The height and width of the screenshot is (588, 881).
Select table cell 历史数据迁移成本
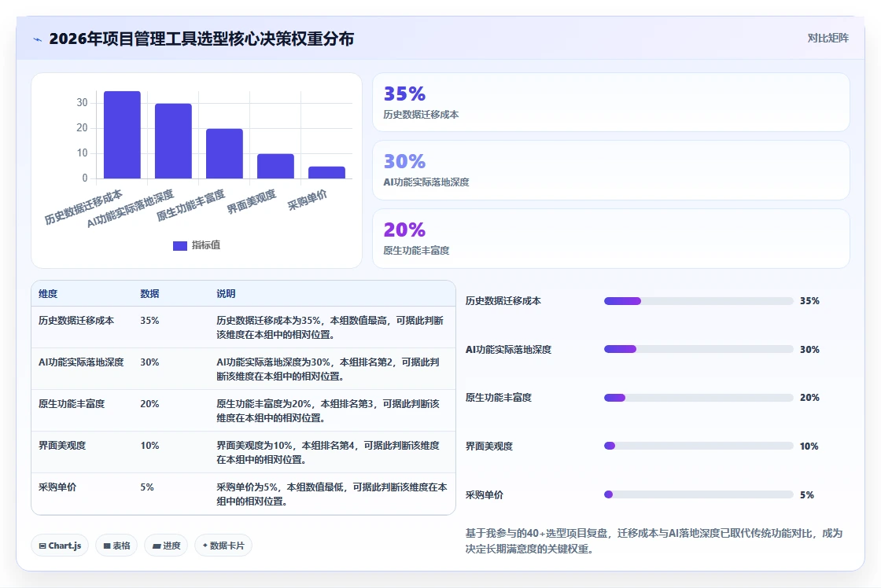tap(76, 321)
